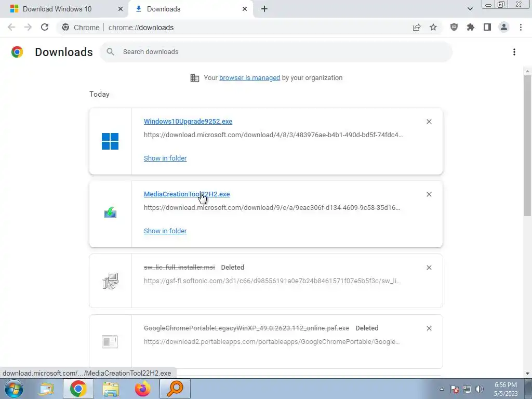Show hidden system tray icons
Image resolution: width=532 pixels, height=399 pixels.
point(442,389)
